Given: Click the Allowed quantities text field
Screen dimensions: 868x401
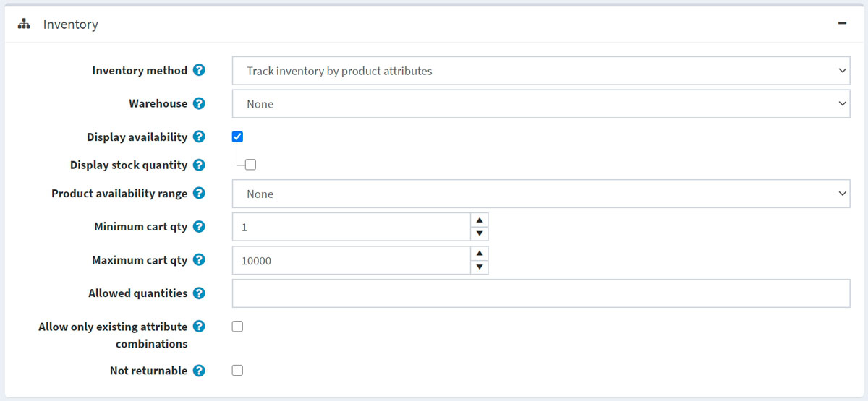Looking at the screenshot, I should (540, 293).
